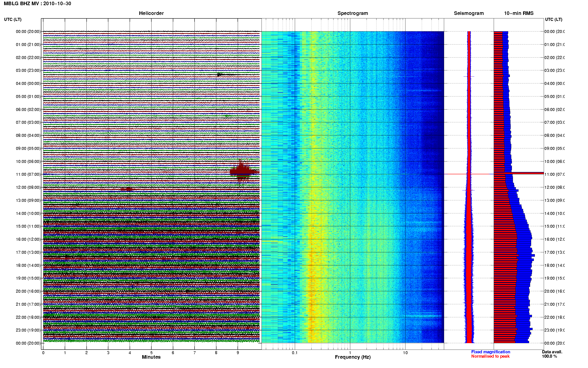Click the left '12:00 (08:00)' time label

pos(28,187)
